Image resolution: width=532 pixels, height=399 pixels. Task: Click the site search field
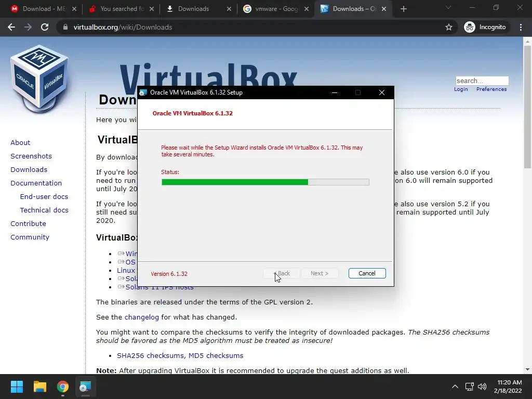pos(482,81)
